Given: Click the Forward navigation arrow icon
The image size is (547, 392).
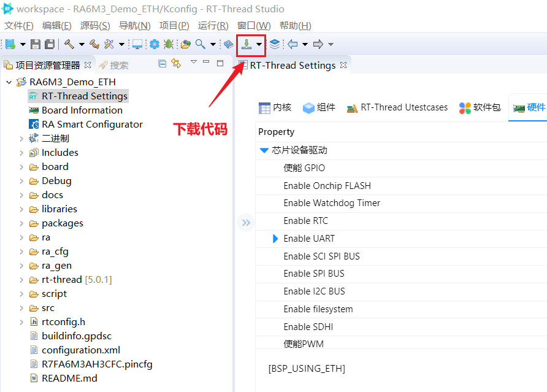Looking at the screenshot, I should pyautogui.click(x=318, y=44).
